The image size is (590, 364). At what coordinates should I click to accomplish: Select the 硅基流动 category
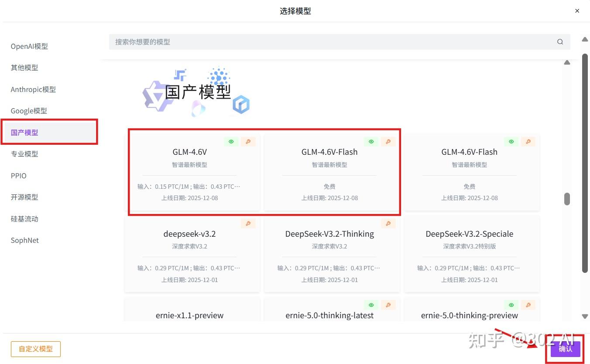click(x=24, y=218)
